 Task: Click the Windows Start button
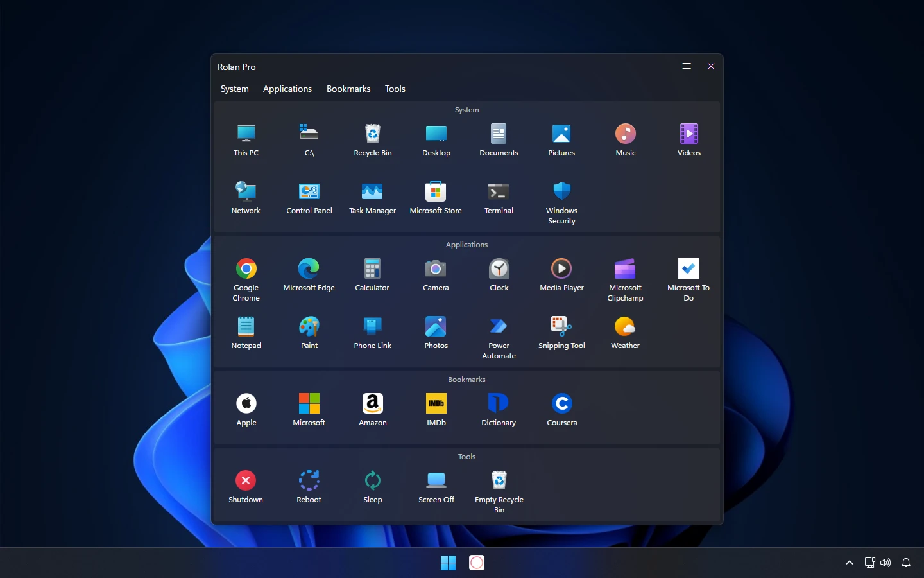(448, 563)
